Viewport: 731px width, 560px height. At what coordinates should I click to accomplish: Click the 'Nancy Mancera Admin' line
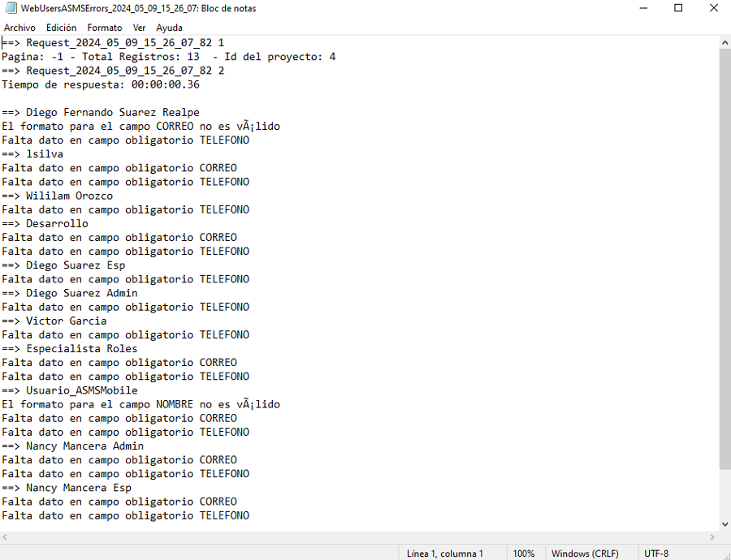pos(73,446)
